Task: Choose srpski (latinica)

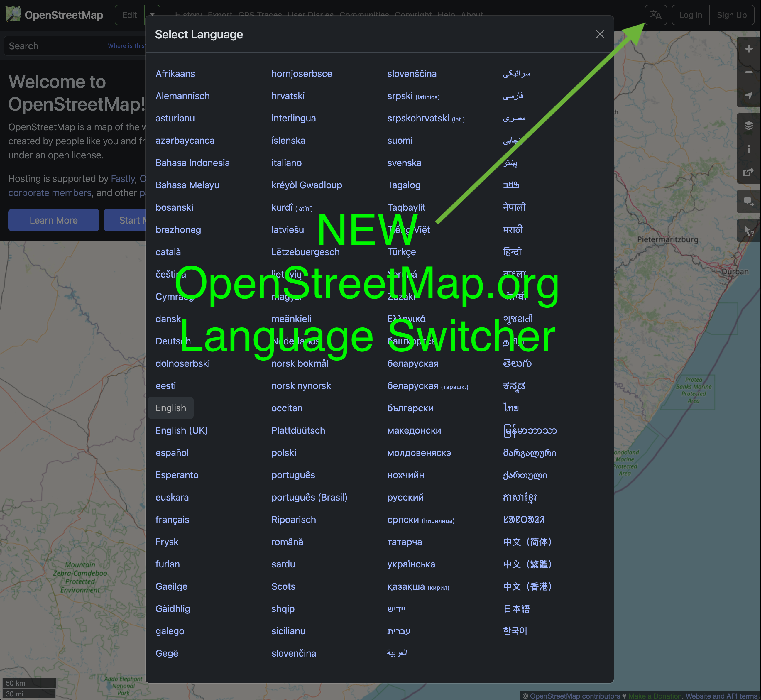Action: (413, 96)
